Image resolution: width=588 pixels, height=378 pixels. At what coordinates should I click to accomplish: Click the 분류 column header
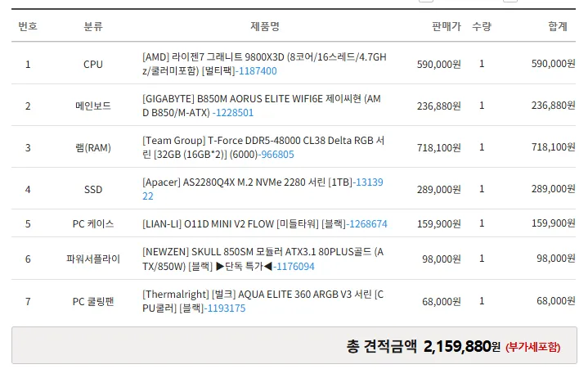coord(93,27)
